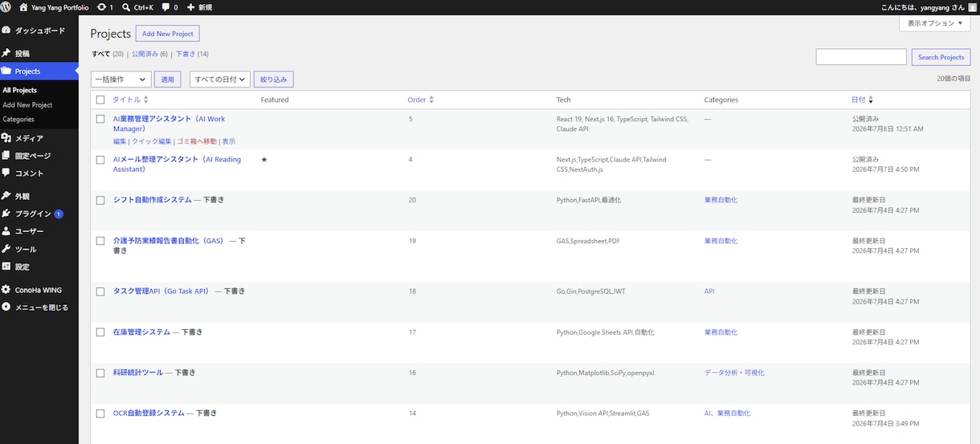Click the 外観 paintbrush icon
The height and width of the screenshot is (444, 980).
click(6, 196)
